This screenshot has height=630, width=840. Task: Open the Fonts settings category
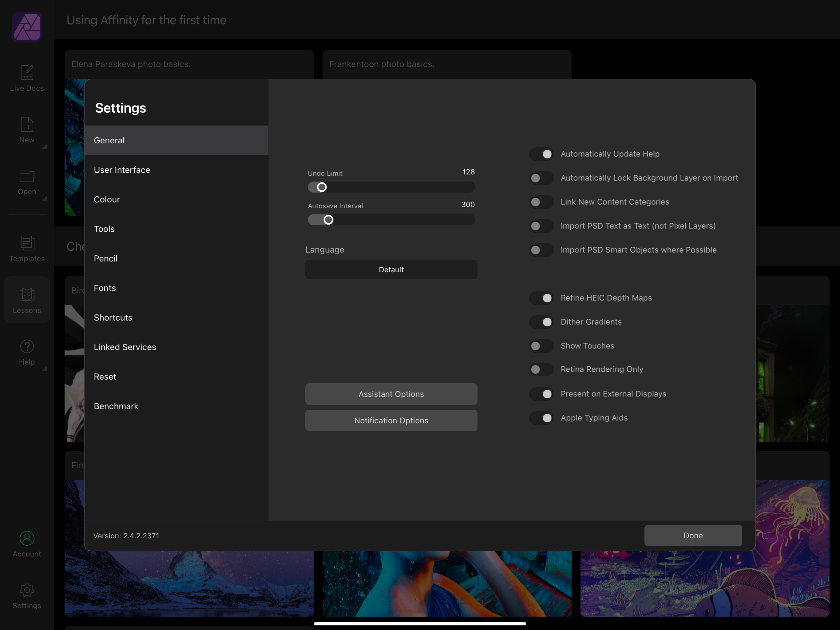(176, 288)
